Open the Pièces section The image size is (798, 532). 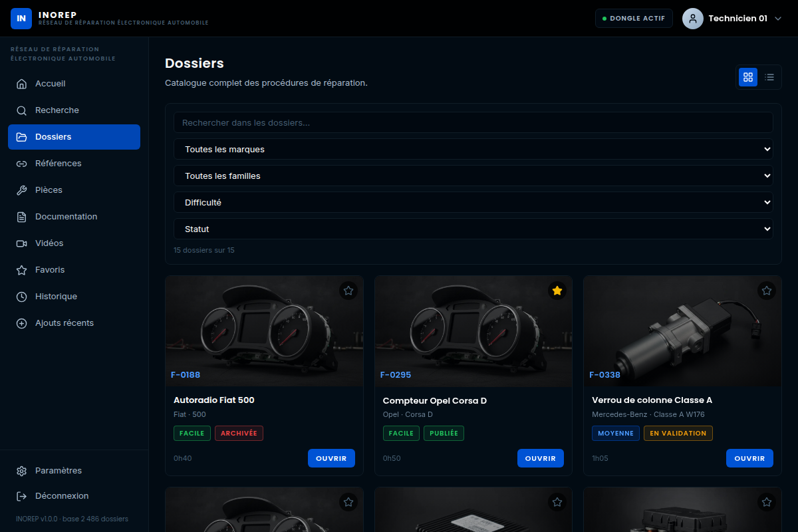[x=74, y=190]
